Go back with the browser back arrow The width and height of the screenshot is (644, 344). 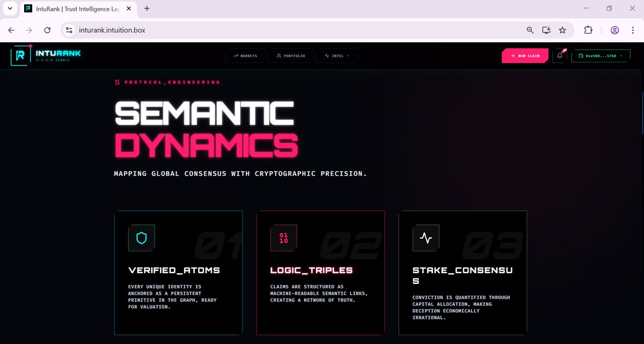coord(11,30)
